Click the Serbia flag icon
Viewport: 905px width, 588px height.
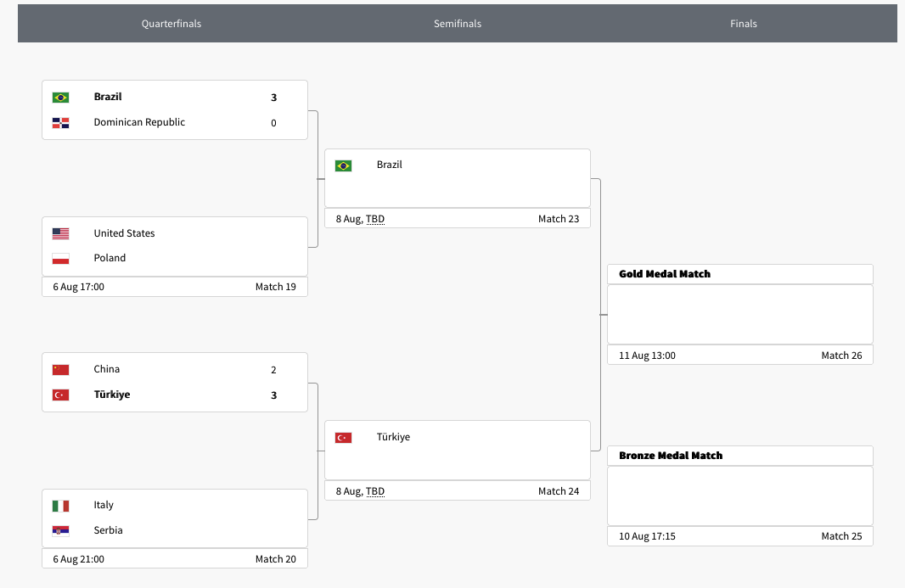click(60, 531)
